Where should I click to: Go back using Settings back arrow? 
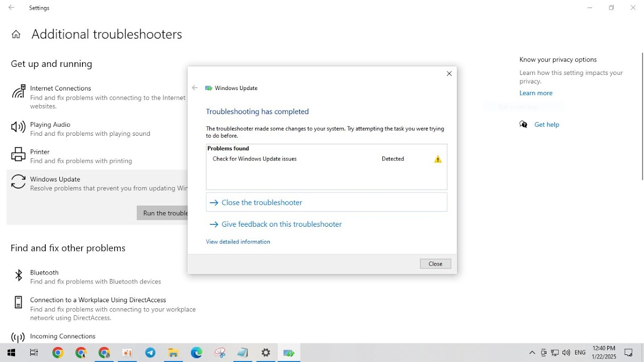pyautogui.click(x=12, y=8)
